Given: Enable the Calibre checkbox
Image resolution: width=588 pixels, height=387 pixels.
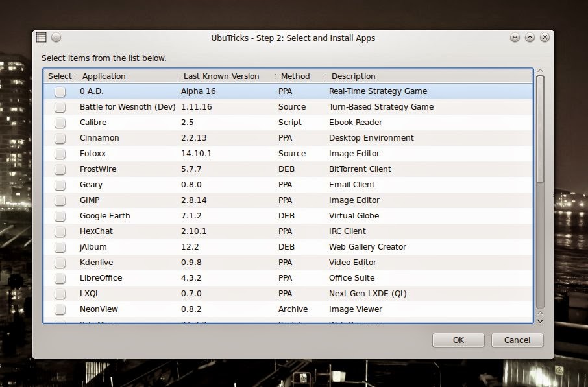Looking at the screenshot, I should (60, 123).
